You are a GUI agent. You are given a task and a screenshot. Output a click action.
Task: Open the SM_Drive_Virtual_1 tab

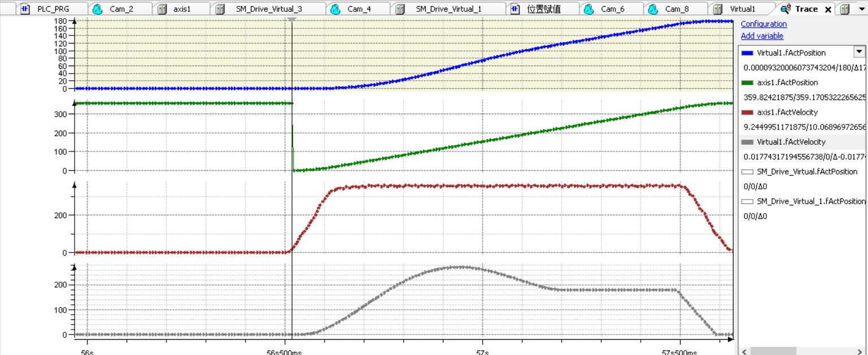(x=448, y=9)
